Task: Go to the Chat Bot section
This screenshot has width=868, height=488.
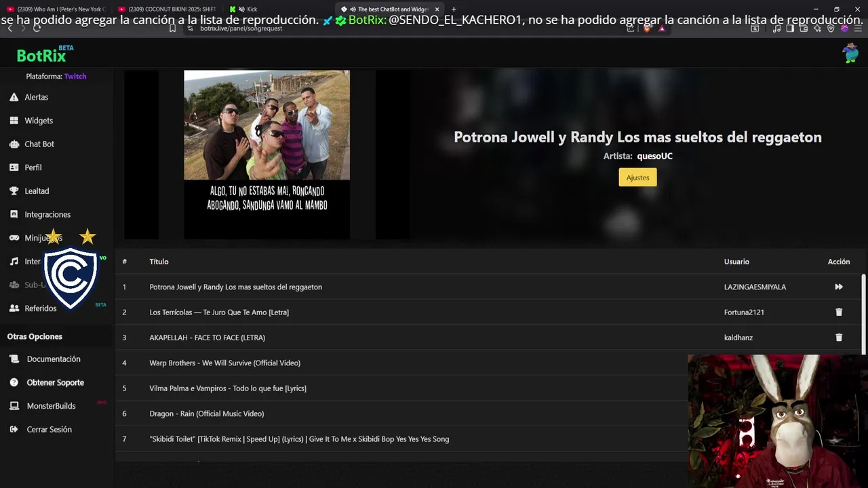Action: (x=39, y=144)
